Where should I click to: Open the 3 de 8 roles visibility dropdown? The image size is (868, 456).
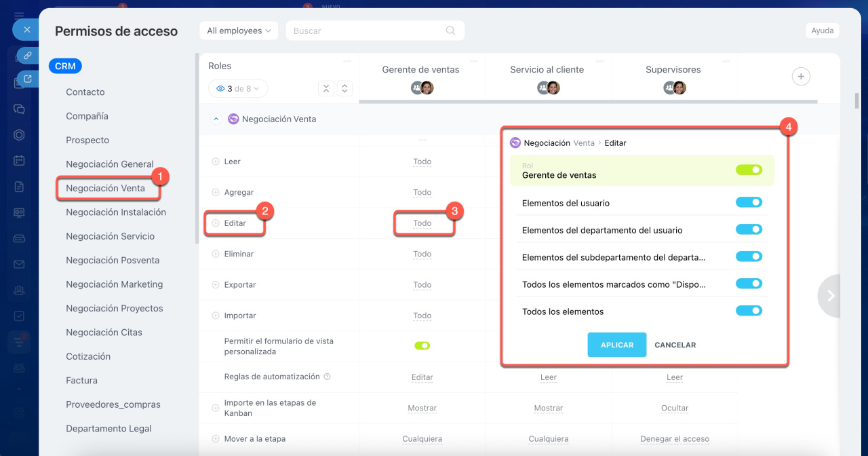click(x=238, y=89)
